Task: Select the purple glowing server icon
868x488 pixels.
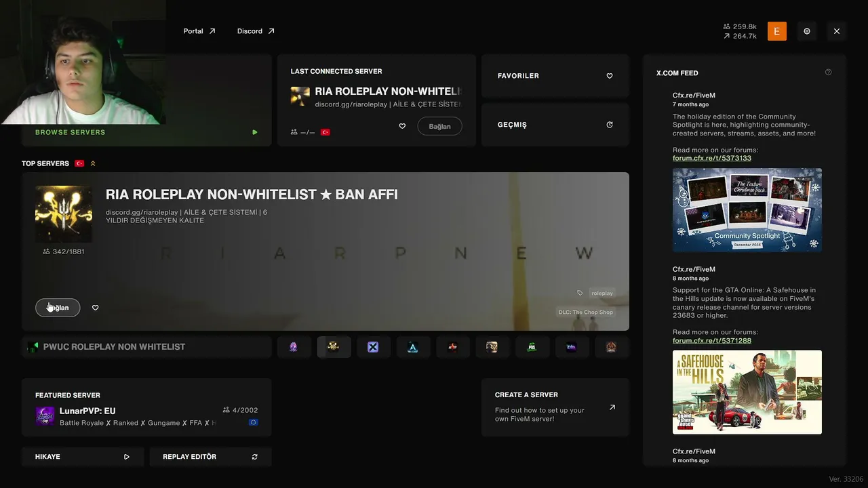Action: pos(294,347)
